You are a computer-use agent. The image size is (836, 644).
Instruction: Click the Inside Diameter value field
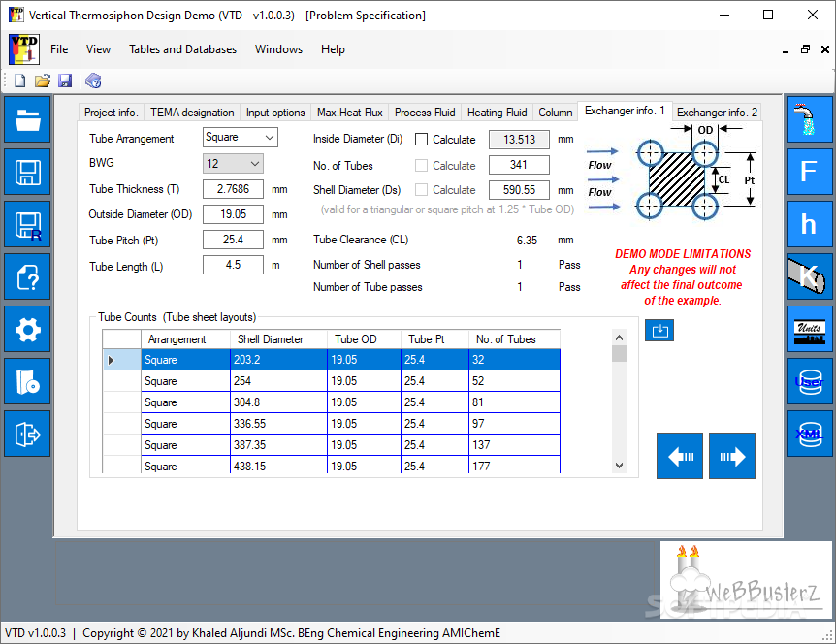coord(519,140)
